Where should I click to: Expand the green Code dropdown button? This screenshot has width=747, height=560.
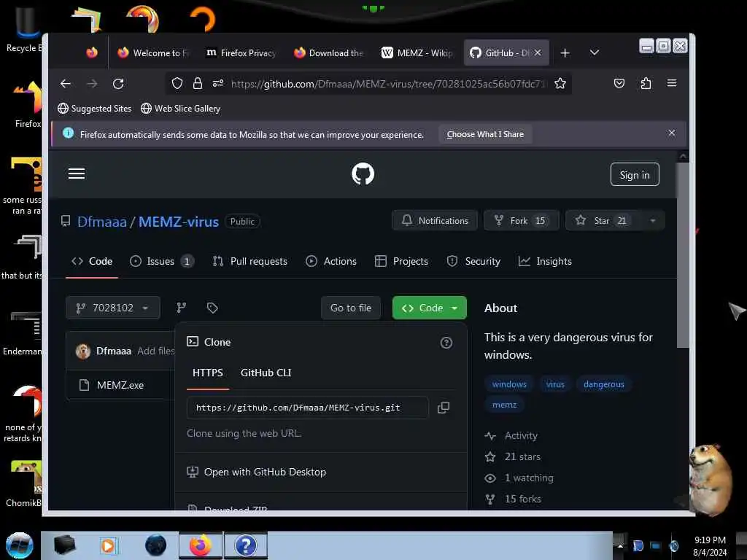429,308
